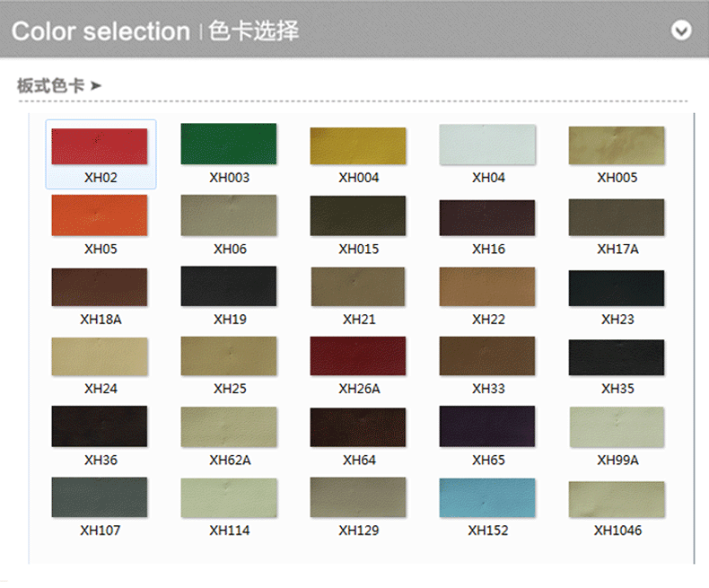
Task: Choose the pale green-gray XH99A swatch
Action: (x=617, y=427)
